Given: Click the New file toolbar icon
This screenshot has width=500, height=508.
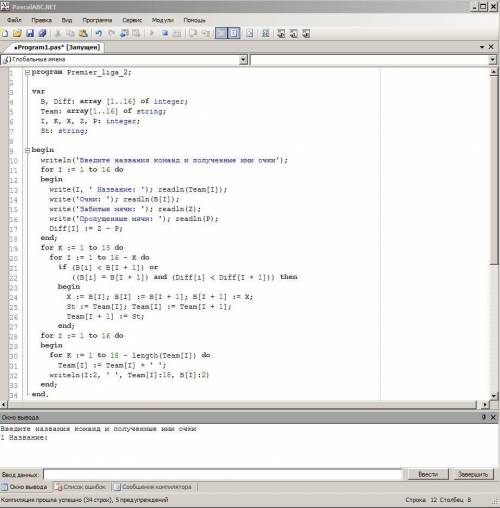Looking at the screenshot, I should (5, 33).
